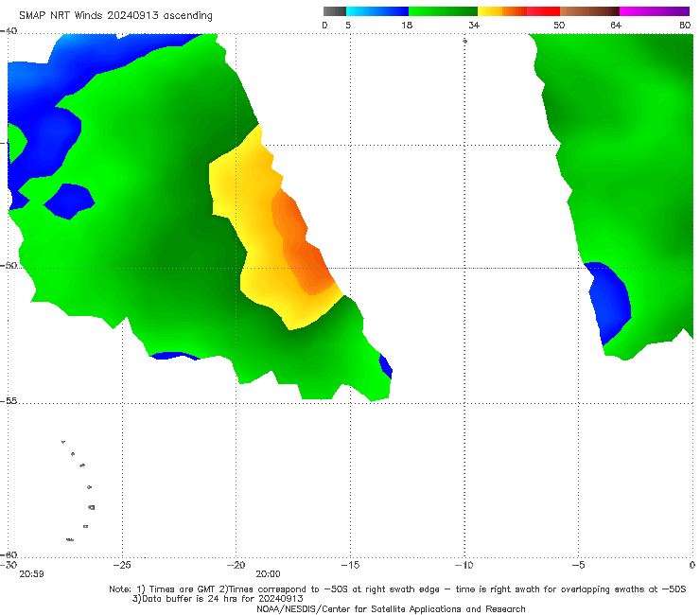Click the latitude label '-55'
Screen dimensions: 700x615
click(9, 400)
